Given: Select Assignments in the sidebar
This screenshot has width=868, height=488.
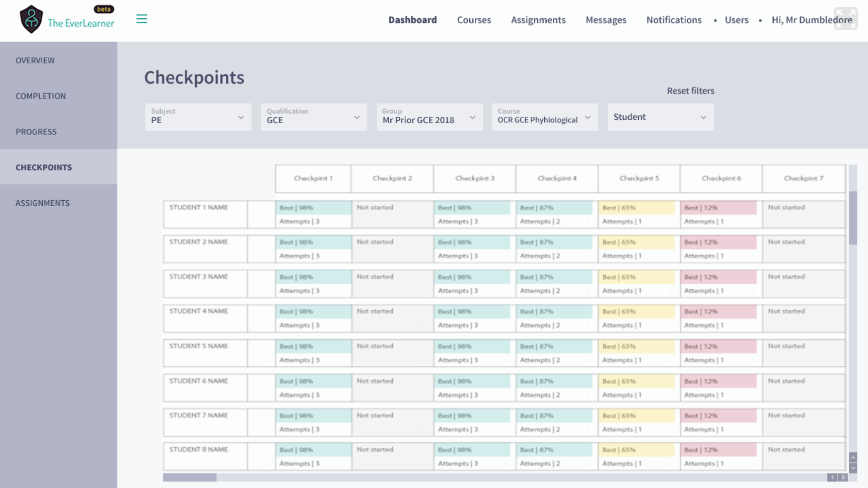Looking at the screenshot, I should click(58, 203).
